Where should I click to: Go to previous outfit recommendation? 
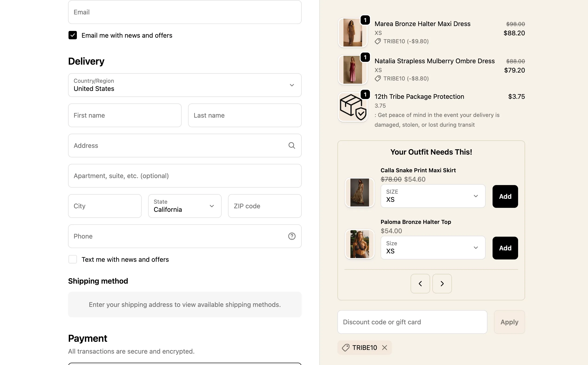coord(420,284)
